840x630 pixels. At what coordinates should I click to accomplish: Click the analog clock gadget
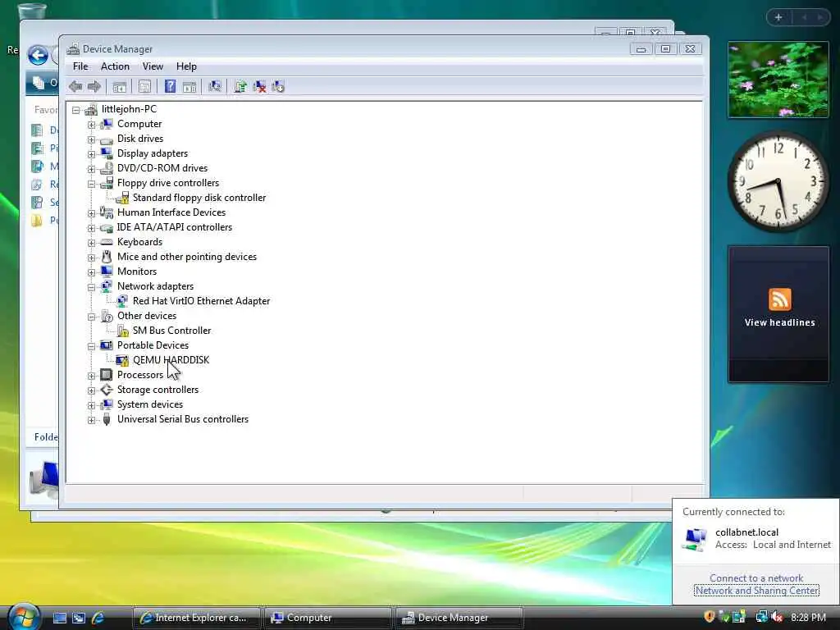(778, 181)
